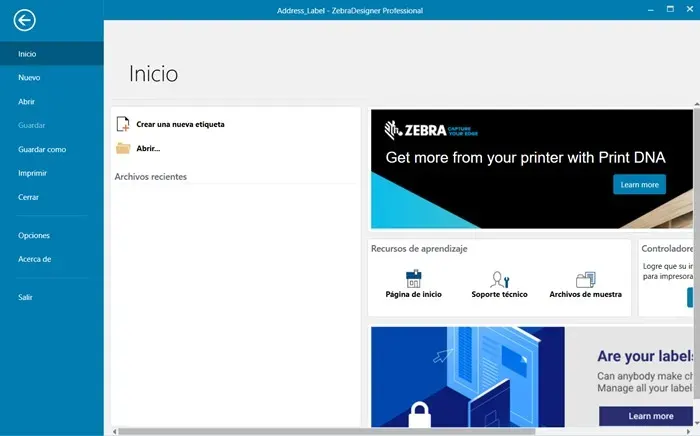Maximize the ZebraDesigner window
Screen dimensions: 700x436
(670, 9)
